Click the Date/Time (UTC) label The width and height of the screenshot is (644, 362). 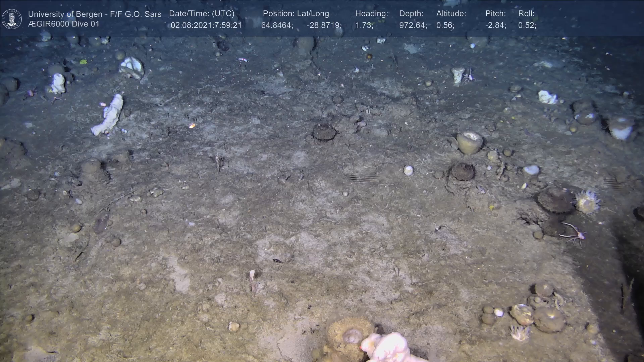coord(202,14)
